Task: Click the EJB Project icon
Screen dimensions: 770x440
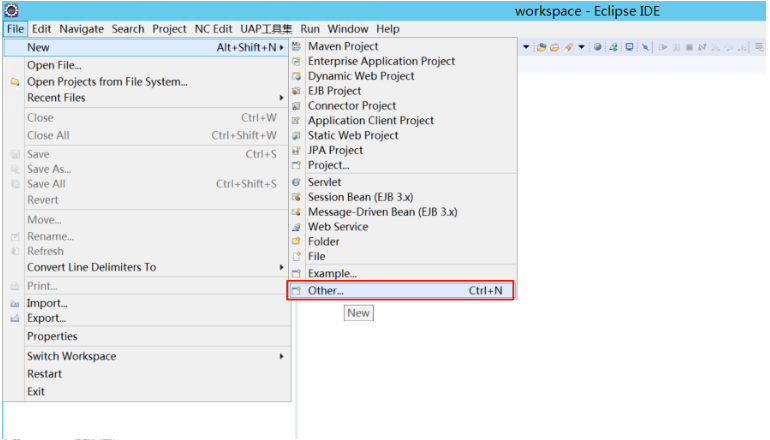Action: tap(296, 91)
